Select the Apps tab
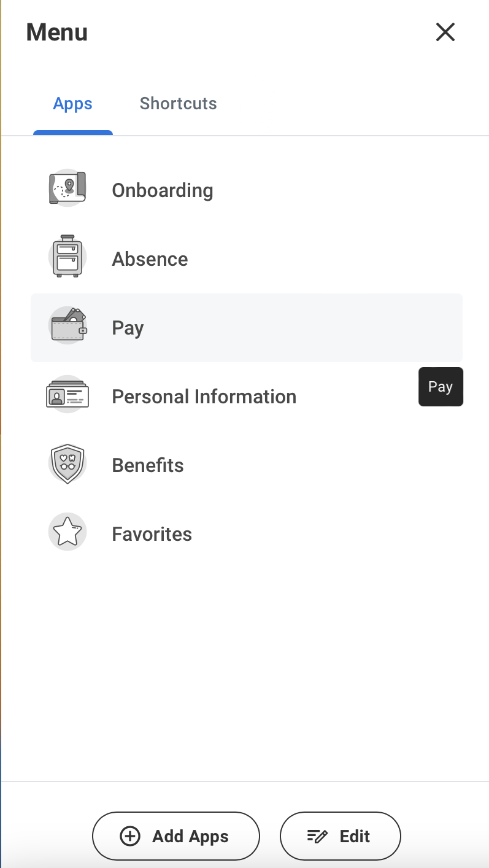 [72, 104]
